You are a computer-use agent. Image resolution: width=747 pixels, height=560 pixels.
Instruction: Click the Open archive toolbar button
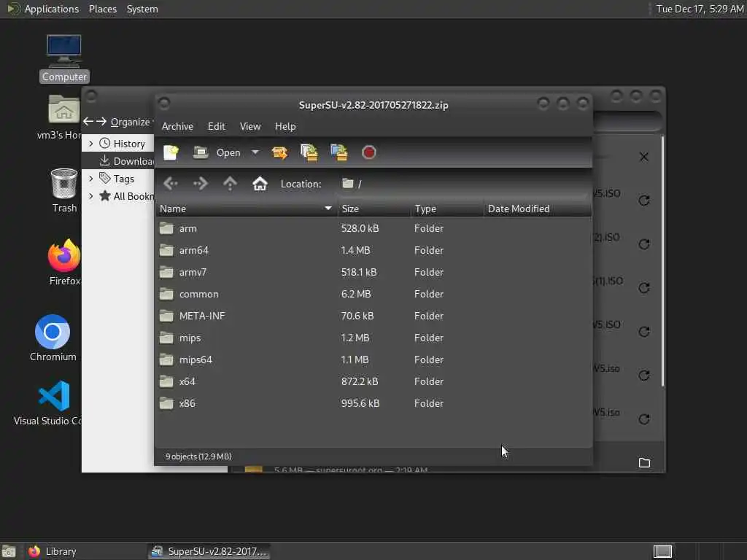[x=217, y=152]
